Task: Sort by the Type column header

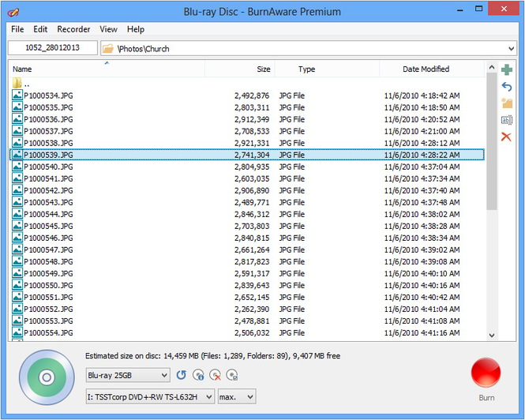Action: click(327, 69)
